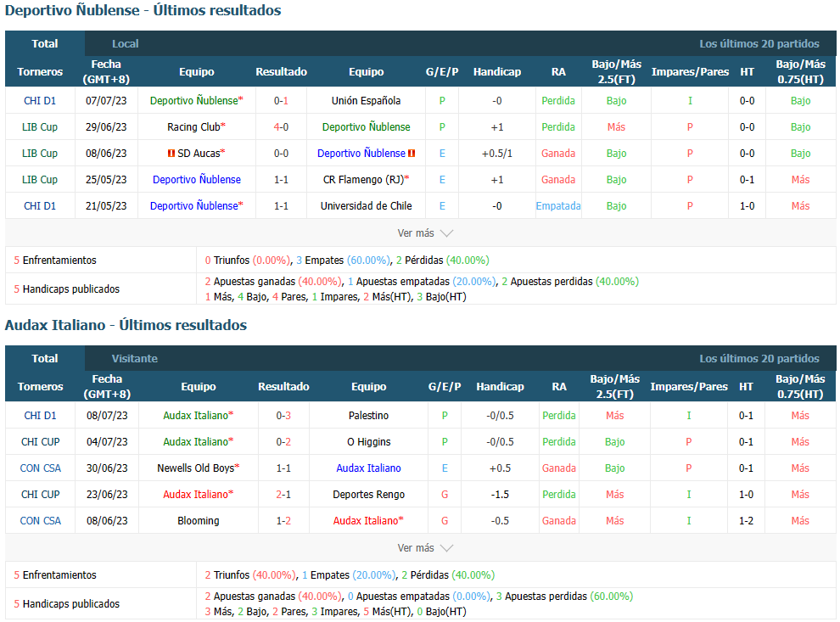This screenshot has height=622, width=840.
Task: Click date 04/07/23 in O Higgins row
Action: pos(107,441)
